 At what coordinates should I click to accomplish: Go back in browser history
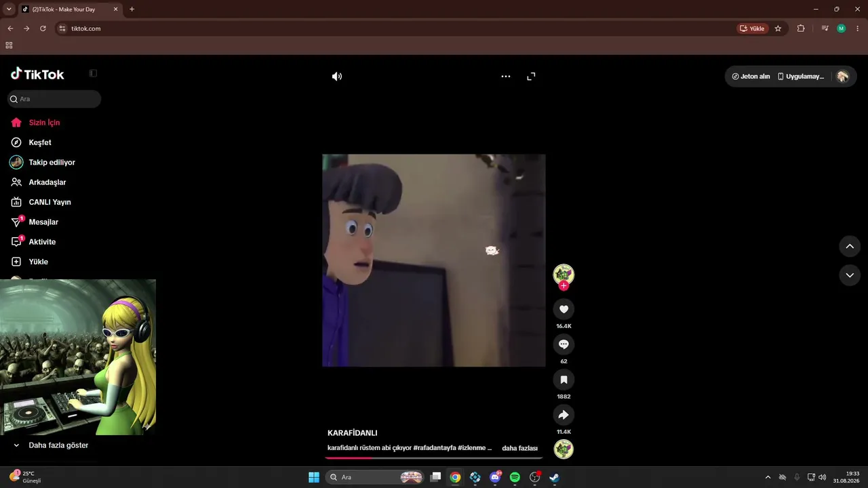pos(10,28)
